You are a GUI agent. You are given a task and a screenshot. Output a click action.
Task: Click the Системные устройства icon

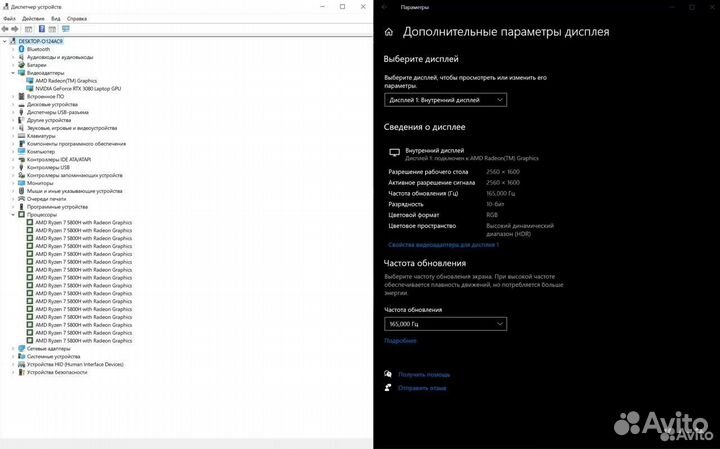(x=21, y=356)
